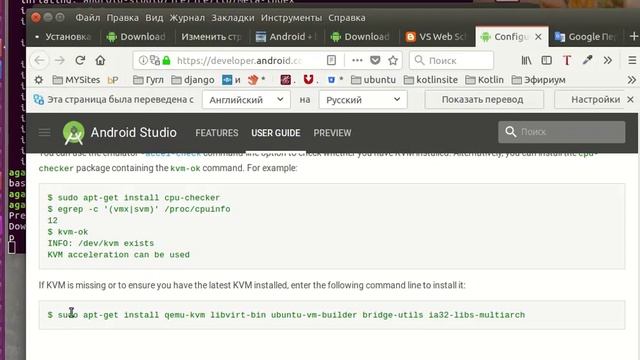Open the browser home page
This screenshot has width=640, height=360.
pos(100,60)
